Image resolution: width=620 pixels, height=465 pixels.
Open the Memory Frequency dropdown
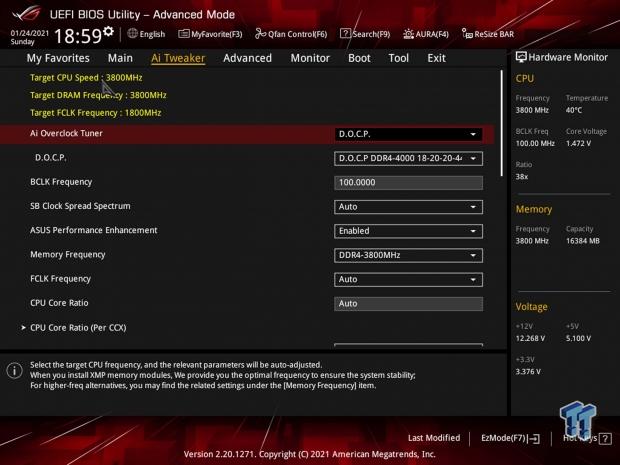[408, 255]
